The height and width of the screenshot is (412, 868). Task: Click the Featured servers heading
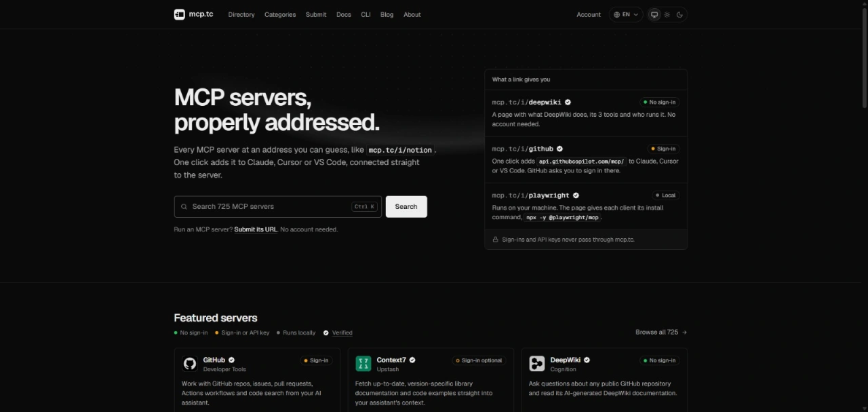point(216,318)
